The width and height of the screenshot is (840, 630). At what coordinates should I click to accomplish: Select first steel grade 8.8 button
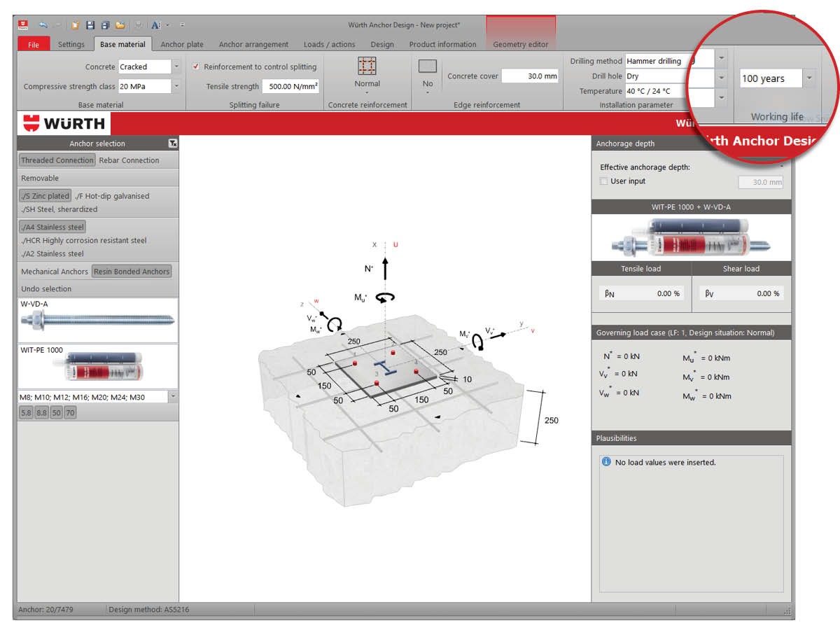tap(41, 413)
